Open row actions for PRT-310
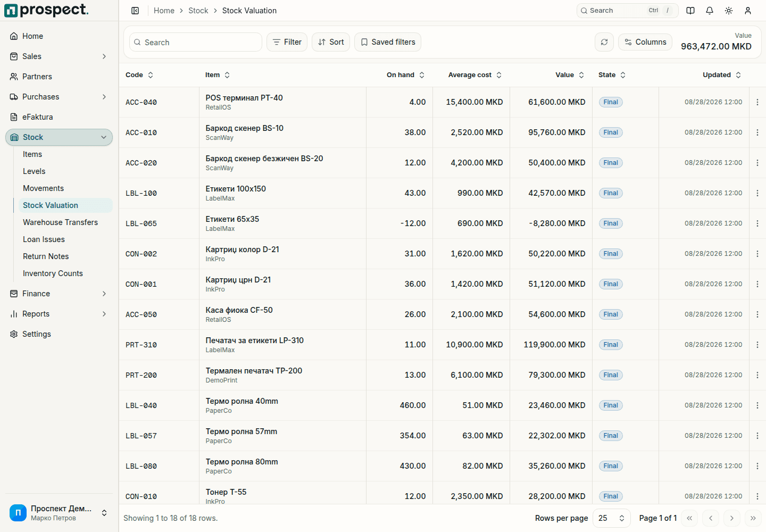The image size is (766, 532). tap(757, 345)
